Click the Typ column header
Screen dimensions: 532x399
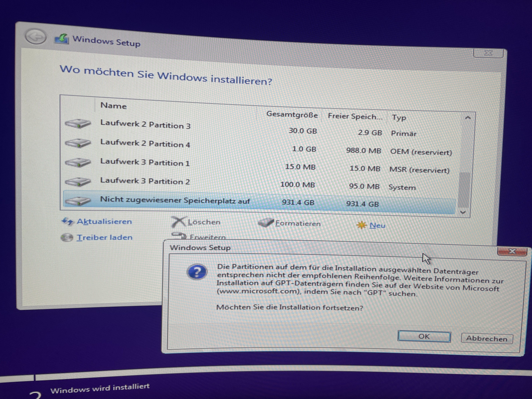pyautogui.click(x=399, y=118)
